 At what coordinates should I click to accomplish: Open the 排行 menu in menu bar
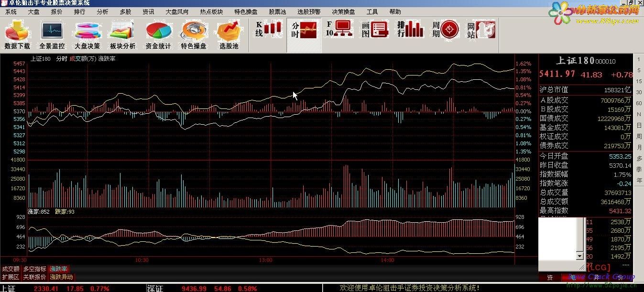(x=79, y=11)
